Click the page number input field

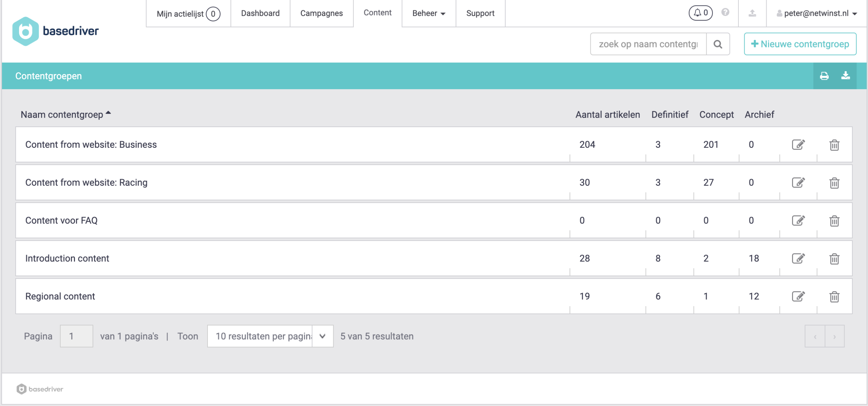click(x=77, y=336)
